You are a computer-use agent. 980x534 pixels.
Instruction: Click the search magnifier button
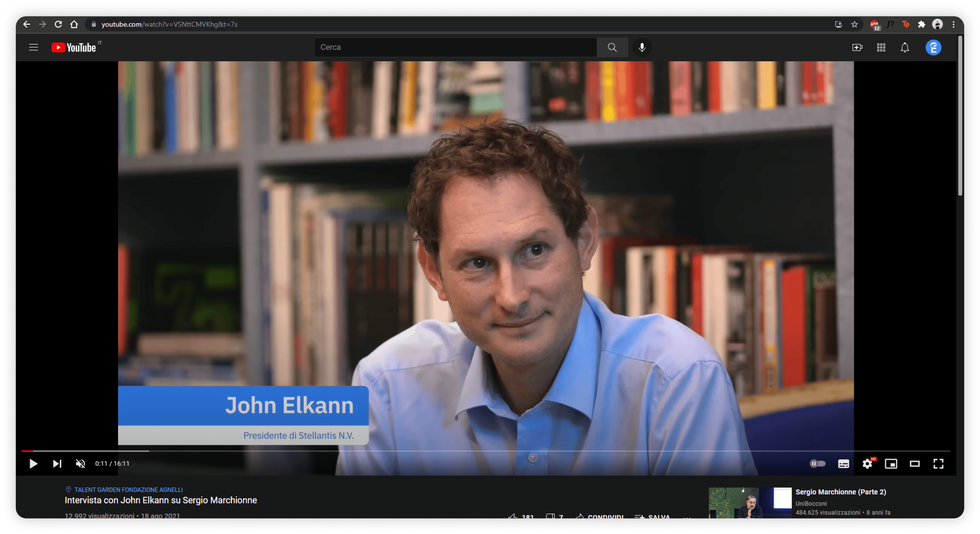[612, 47]
